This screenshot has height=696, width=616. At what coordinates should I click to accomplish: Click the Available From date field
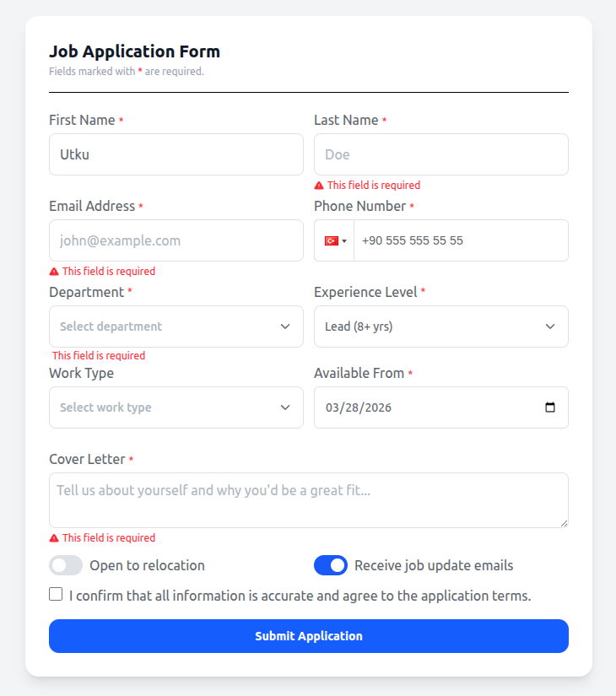422,407
